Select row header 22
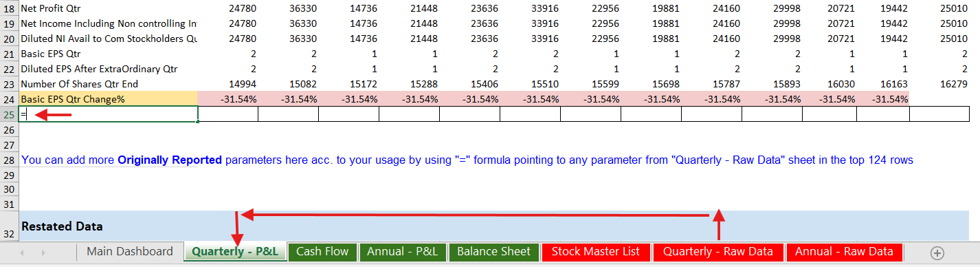The height and width of the screenshot is (267, 980). tap(10, 69)
